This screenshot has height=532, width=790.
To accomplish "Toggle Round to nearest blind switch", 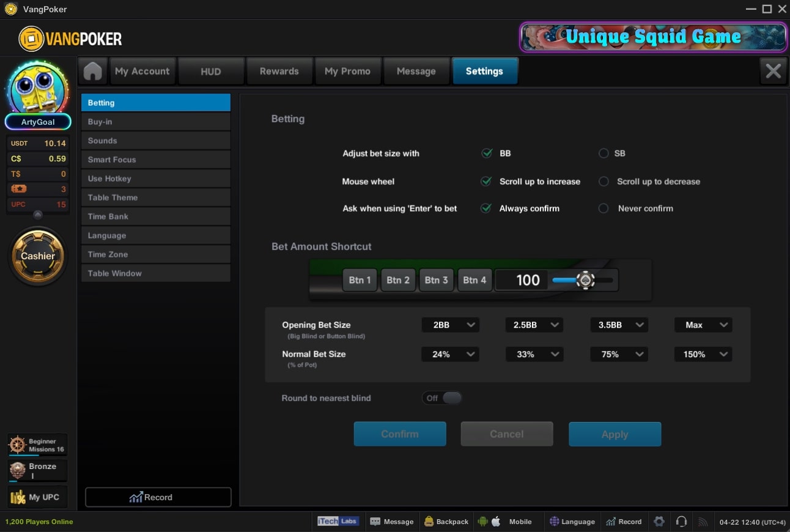I will (441, 398).
